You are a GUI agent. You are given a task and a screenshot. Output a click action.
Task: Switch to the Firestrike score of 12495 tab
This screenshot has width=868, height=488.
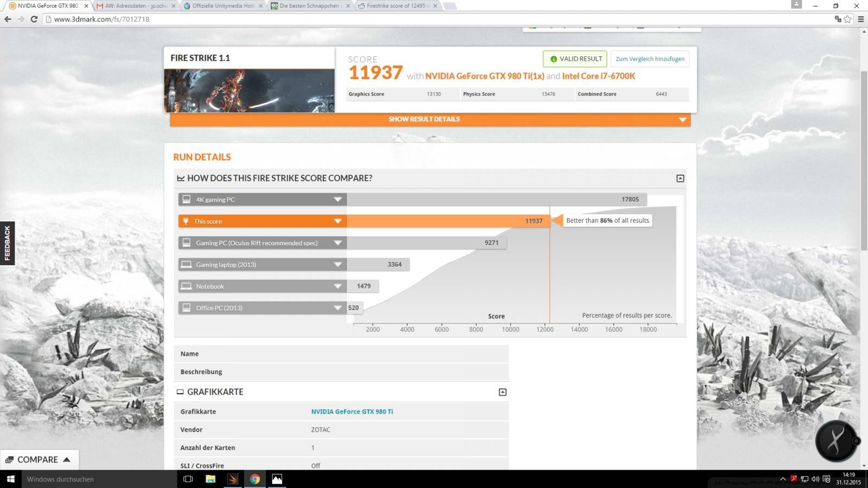pyautogui.click(x=397, y=6)
